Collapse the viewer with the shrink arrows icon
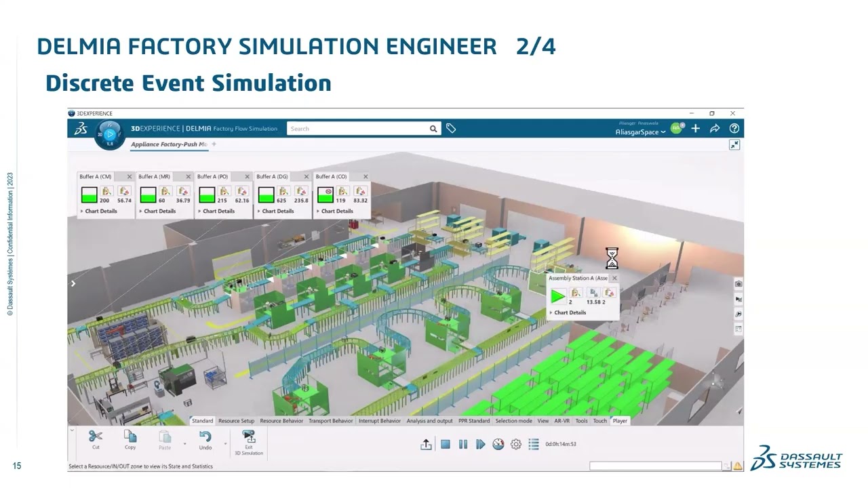 pyautogui.click(x=734, y=145)
